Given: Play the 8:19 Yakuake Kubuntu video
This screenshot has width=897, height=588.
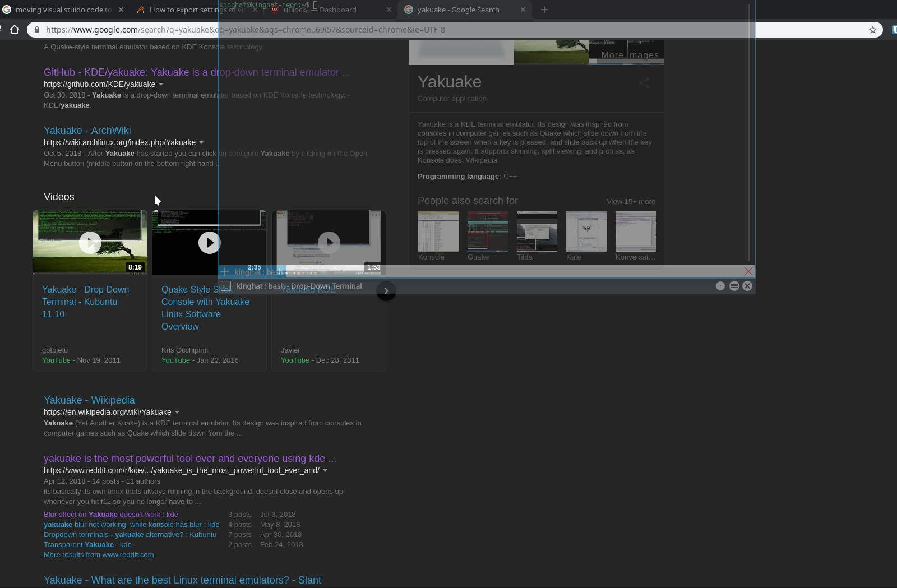Looking at the screenshot, I should coord(90,243).
